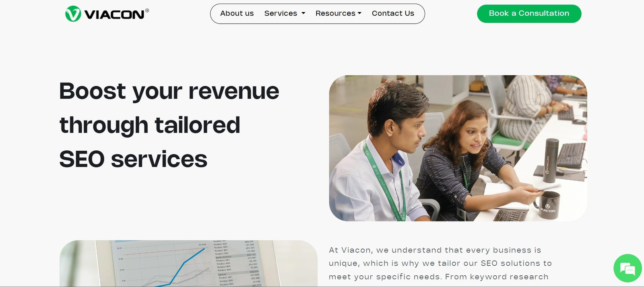Open the live chat bubble icon

pyautogui.click(x=627, y=268)
